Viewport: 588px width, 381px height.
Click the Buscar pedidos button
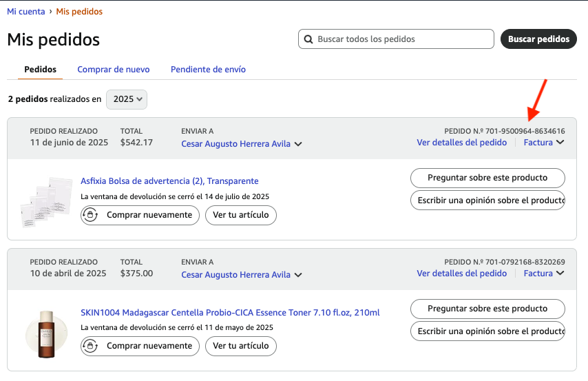tap(538, 39)
